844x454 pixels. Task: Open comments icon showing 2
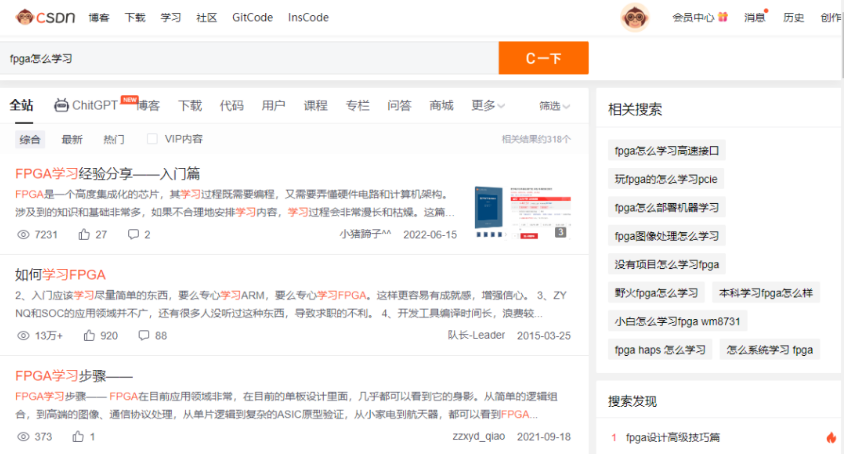(x=133, y=234)
